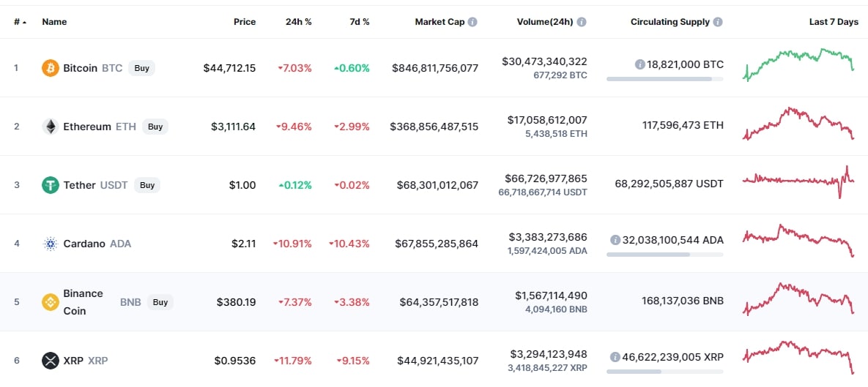This screenshot has height=387, width=868.
Task: Click the Last 7 Days column header
Action: coord(834,22)
